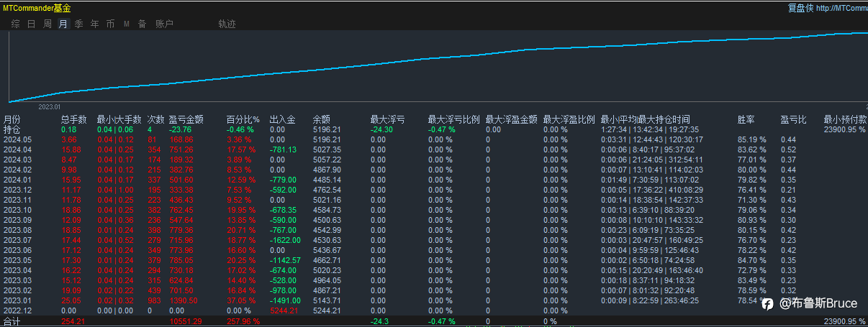Switch to the 周 weekly tab
Image resolution: width=868 pixels, height=327 pixels.
(47, 24)
